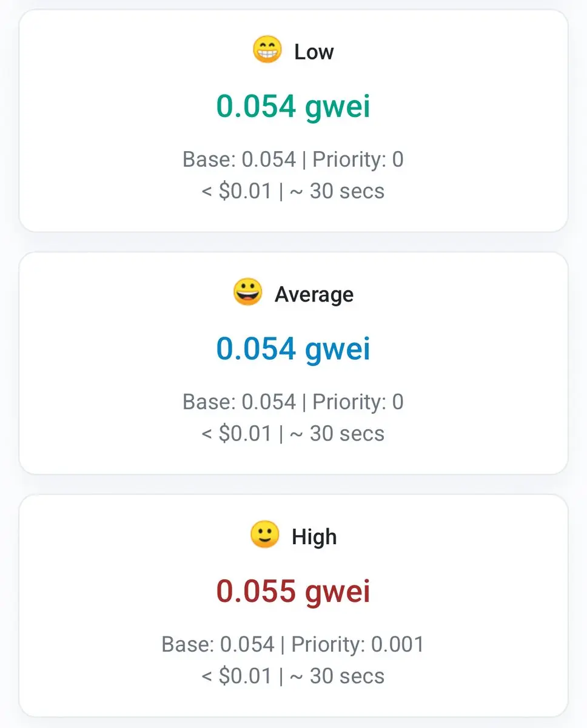
Task: Open the High gas price card
Action: (x=293, y=605)
